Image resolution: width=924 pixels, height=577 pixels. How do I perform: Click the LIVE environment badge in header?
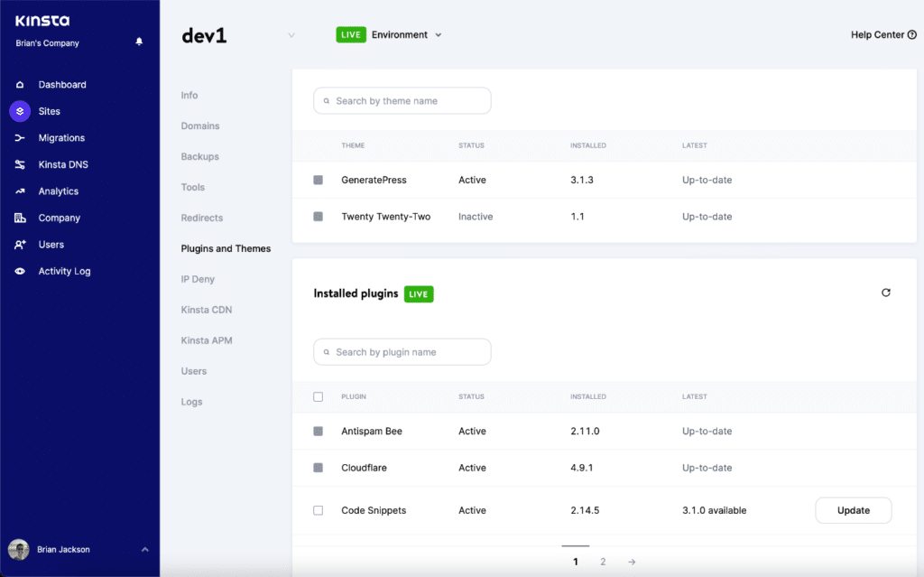(x=351, y=35)
